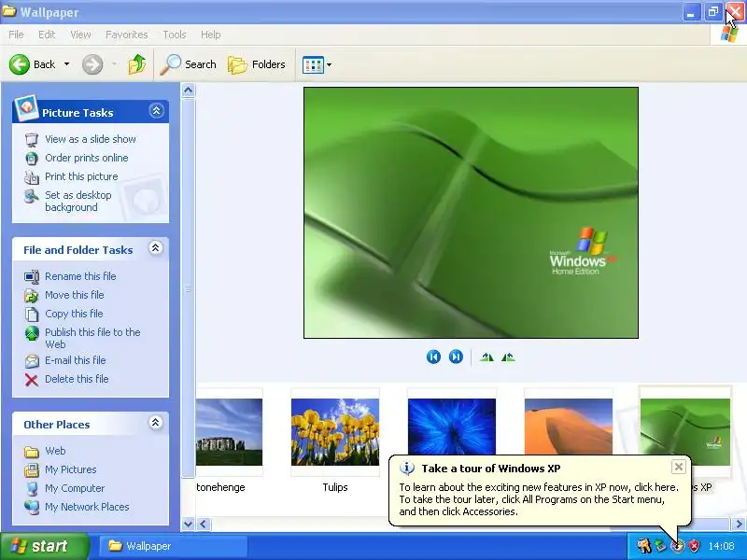Select the blue burst wallpaper thumbnail

pyautogui.click(x=452, y=427)
